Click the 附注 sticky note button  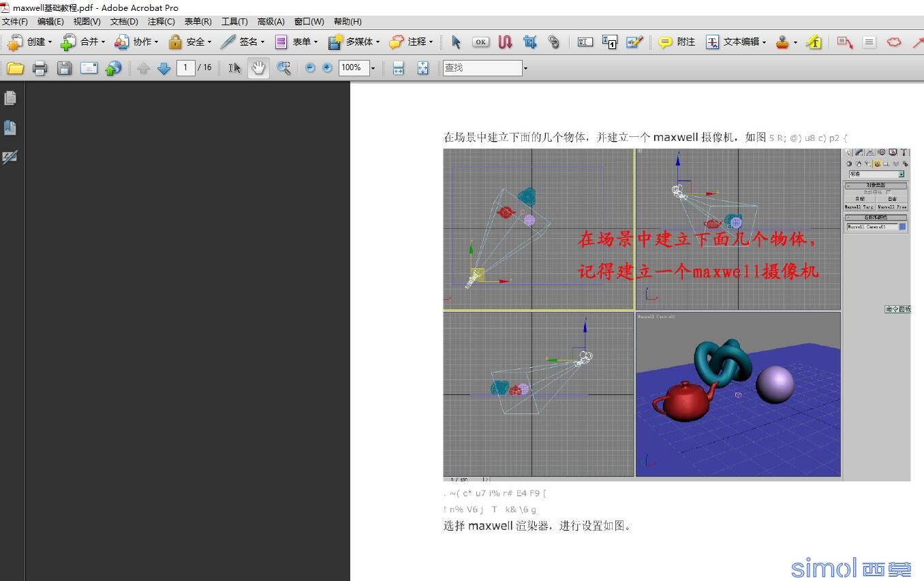[x=677, y=42]
